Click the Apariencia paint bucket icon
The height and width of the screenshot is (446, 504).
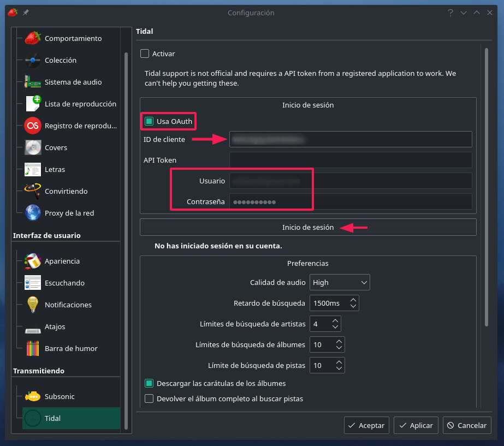(33, 261)
